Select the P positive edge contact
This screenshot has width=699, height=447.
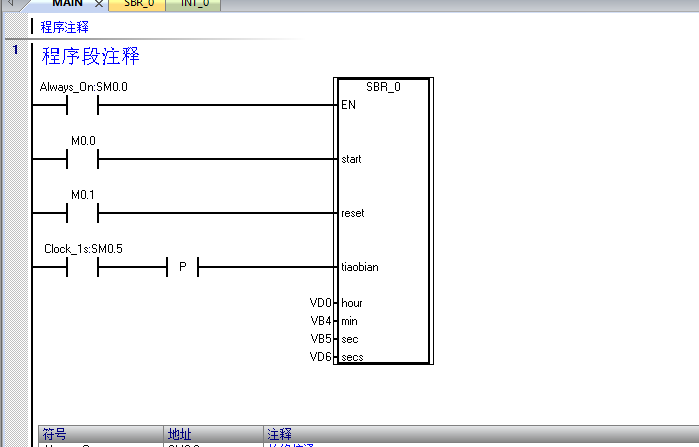[x=182, y=267]
